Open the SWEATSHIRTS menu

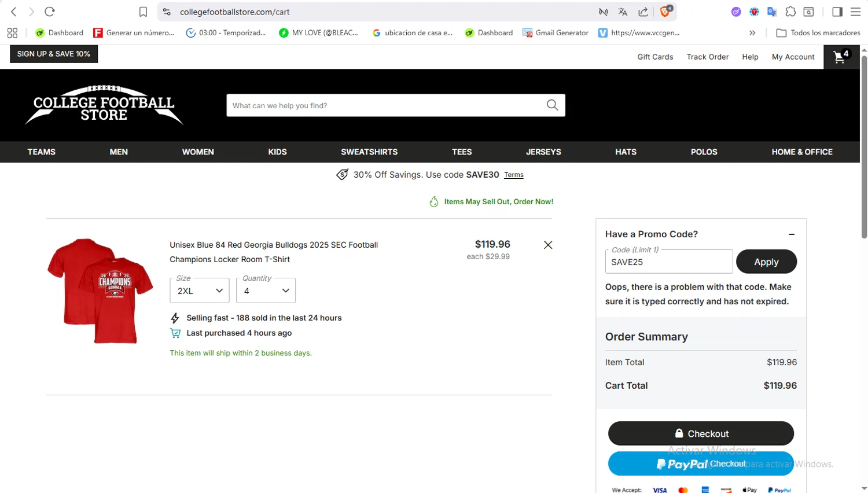(369, 152)
